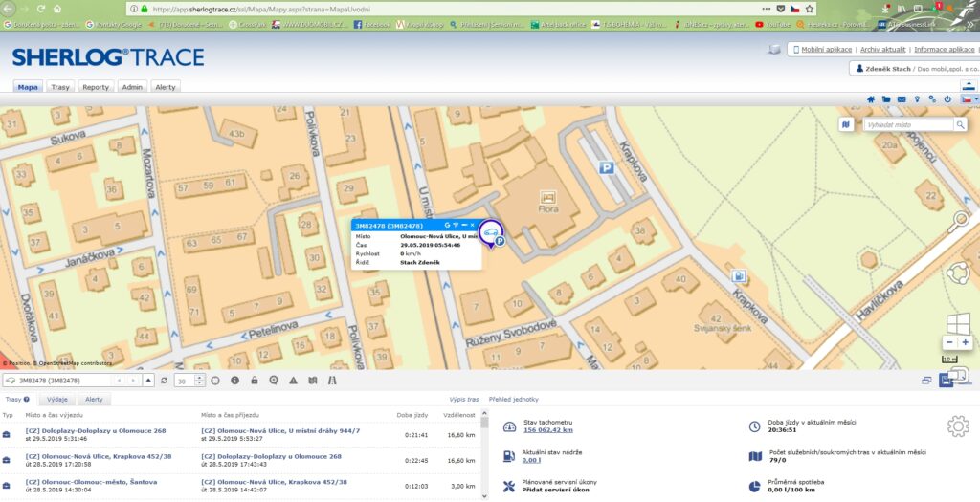Click the vehicle parking marker on map
The width and height of the screenshot is (980, 502).
(x=491, y=234)
